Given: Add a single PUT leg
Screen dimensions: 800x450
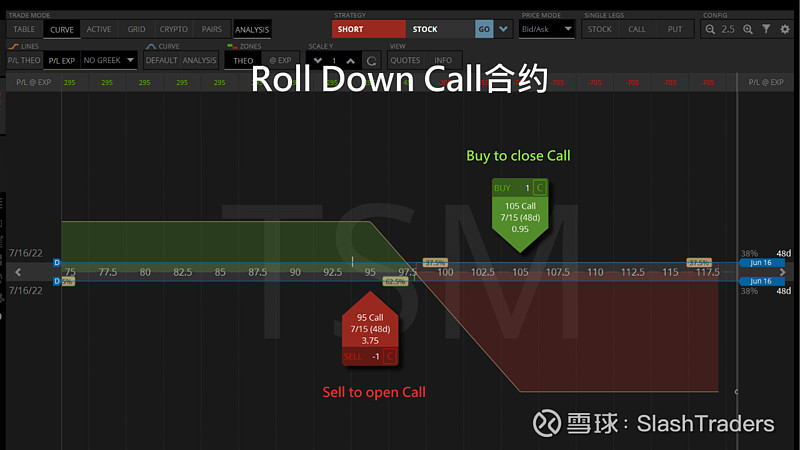Looking at the screenshot, I should click(674, 29).
